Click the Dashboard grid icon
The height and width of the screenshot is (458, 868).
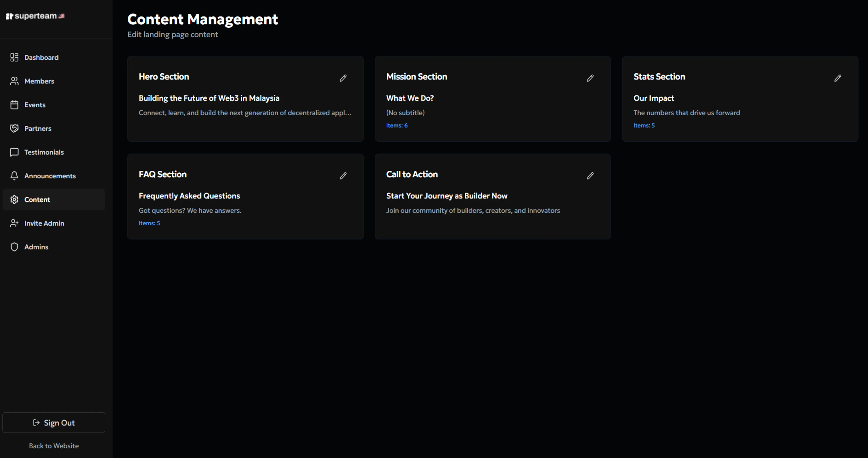click(x=14, y=57)
